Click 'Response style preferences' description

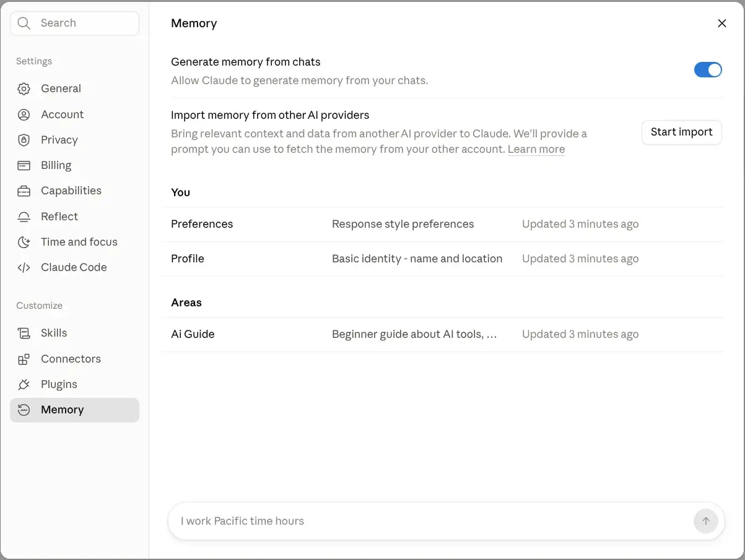tap(403, 224)
